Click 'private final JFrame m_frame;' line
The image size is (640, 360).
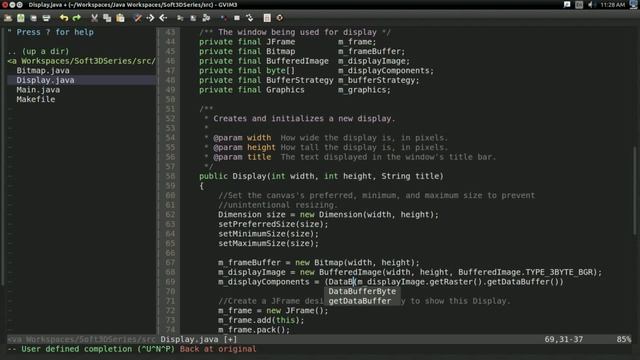(x=288, y=42)
